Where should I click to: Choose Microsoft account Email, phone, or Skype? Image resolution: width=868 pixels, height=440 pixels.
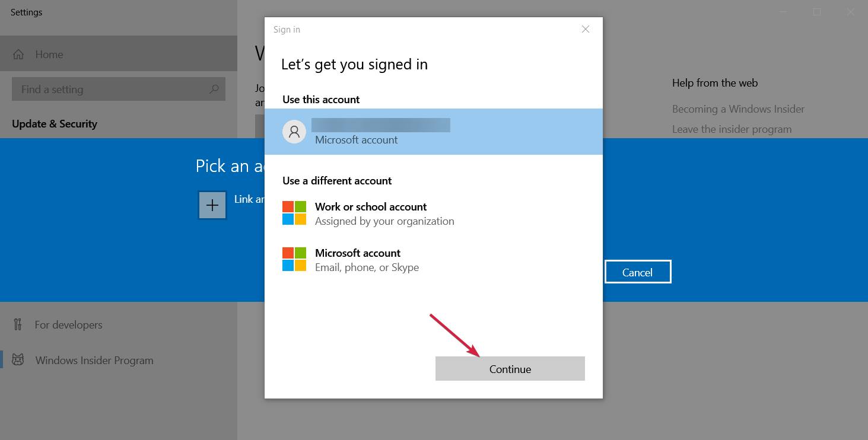(x=434, y=260)
